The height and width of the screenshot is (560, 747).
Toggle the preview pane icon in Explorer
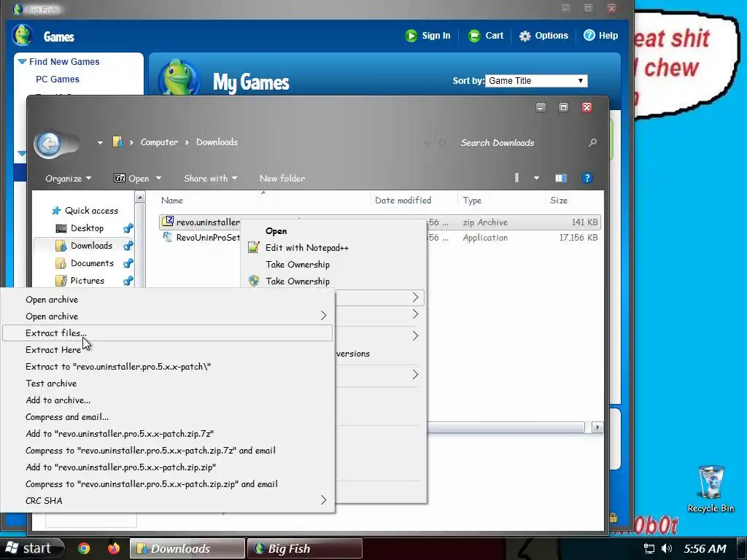(561, 178)
